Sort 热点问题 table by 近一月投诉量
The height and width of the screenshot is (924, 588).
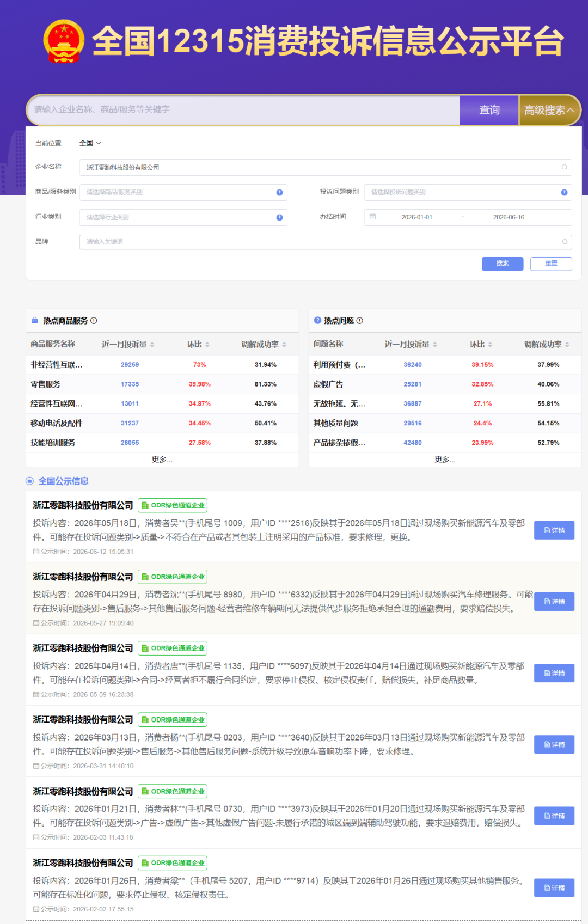435,345
